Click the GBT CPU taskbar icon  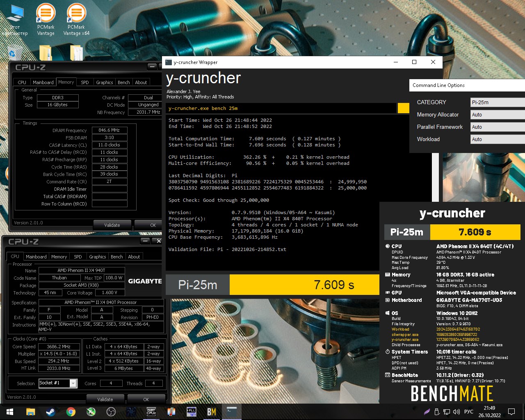[x=151, y=412]
